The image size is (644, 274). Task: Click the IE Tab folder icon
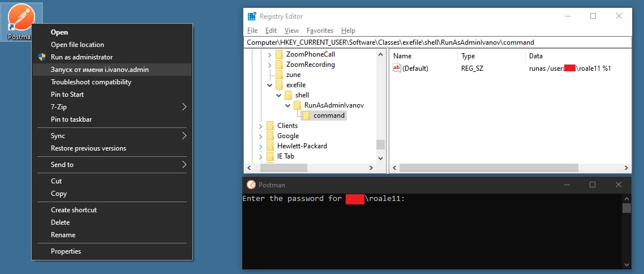(x=271, y=156)
